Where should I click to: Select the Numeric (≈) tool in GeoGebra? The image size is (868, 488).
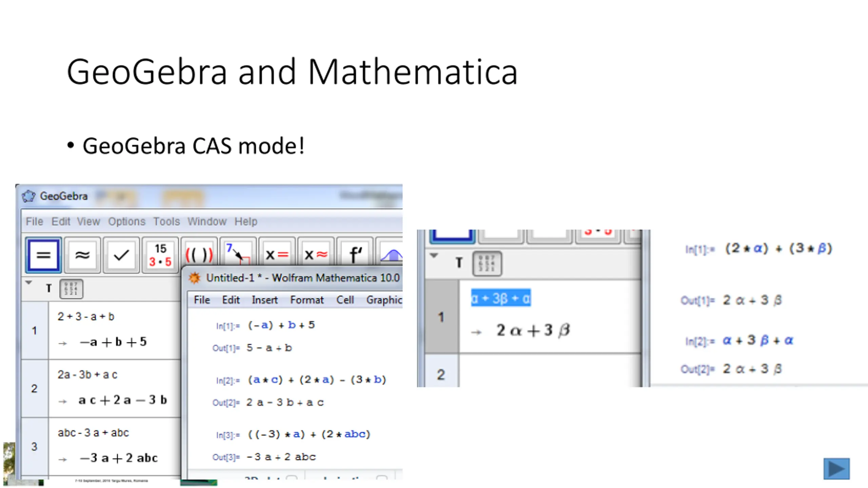(82, 255)
